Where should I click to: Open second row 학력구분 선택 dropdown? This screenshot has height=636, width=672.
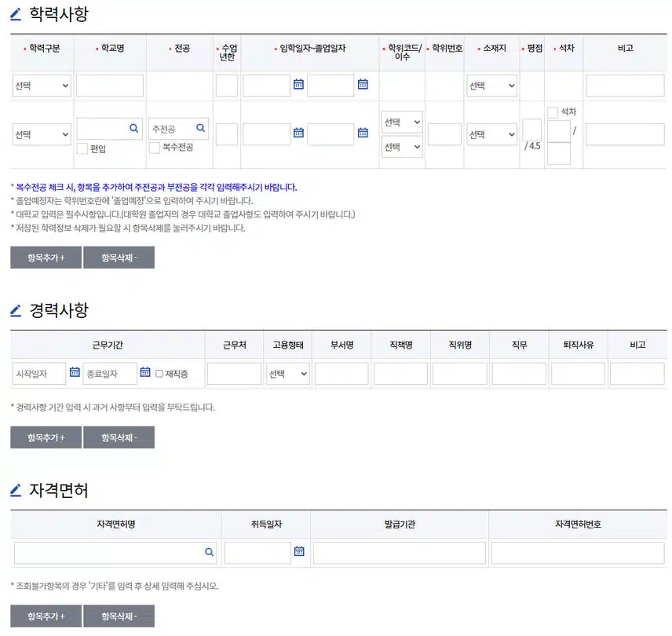(x=42, y=134)
